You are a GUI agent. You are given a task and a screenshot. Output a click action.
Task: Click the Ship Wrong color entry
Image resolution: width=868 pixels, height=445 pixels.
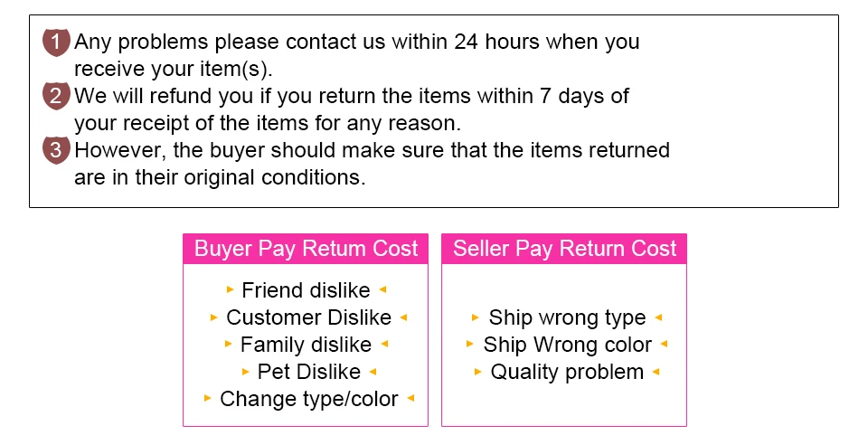point(568,345)
